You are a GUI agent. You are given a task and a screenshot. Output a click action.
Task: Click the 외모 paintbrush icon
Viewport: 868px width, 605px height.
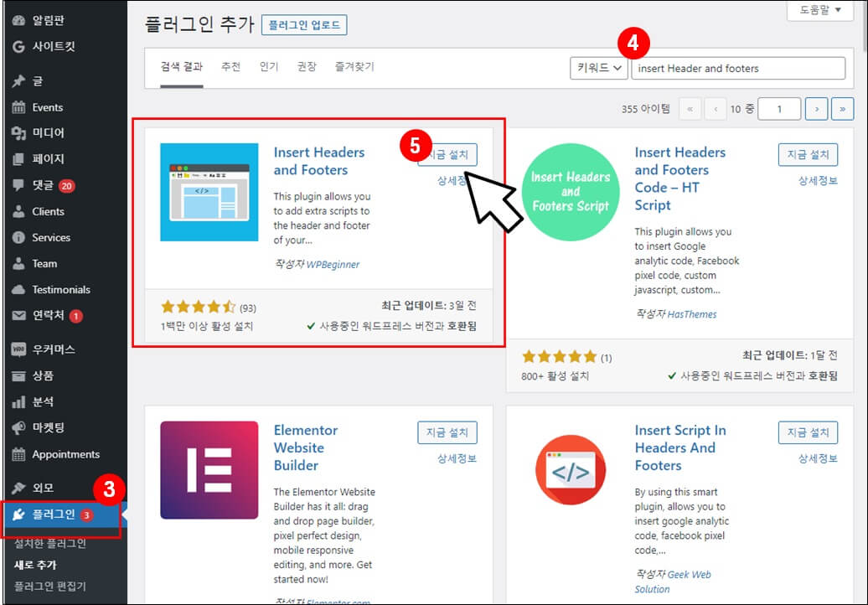(x=18, y=488)
